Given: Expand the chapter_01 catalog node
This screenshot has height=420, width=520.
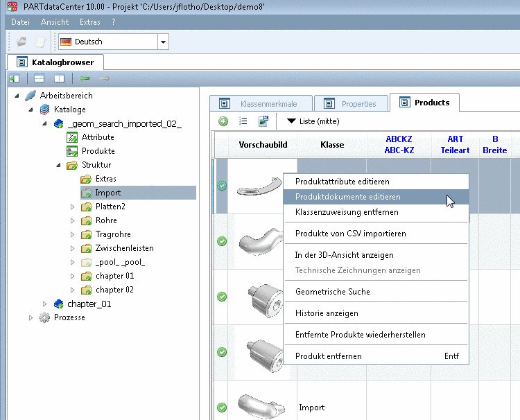Looking at the screenshot, I should tap(44, 304).
